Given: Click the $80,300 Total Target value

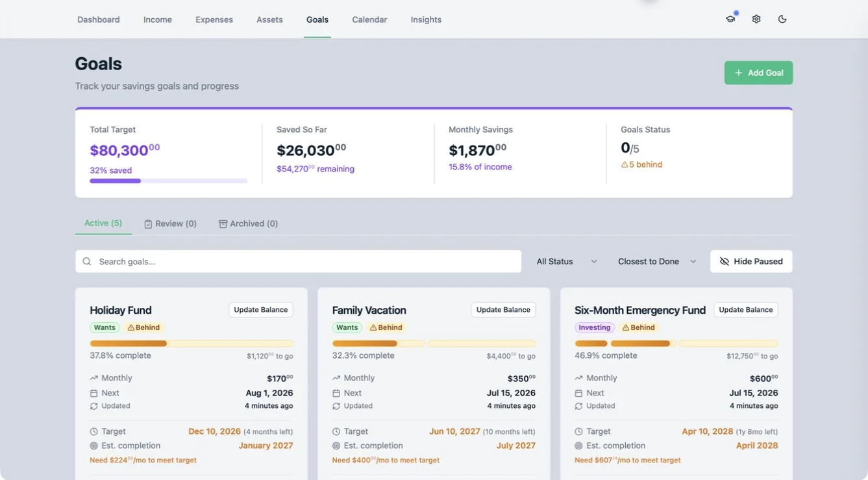Looking at the screenshot, I should pyautogui.click(x=125, y=150).
